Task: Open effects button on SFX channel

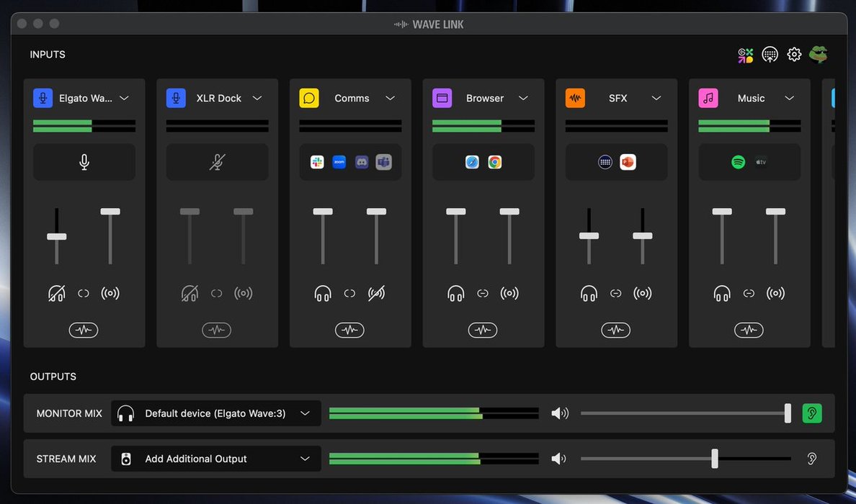Action: coord(615,330)
